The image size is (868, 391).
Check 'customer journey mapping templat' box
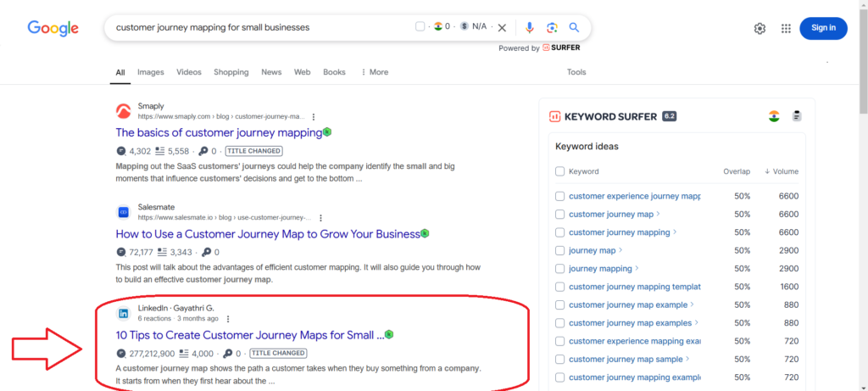tap(559, 287)
